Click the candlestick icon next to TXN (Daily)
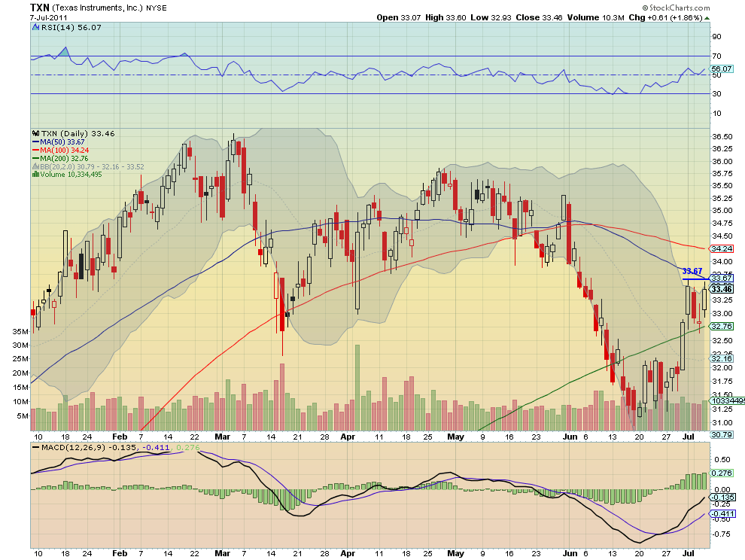The height and width of the screenshot is (560, 745). click(35, 133)
